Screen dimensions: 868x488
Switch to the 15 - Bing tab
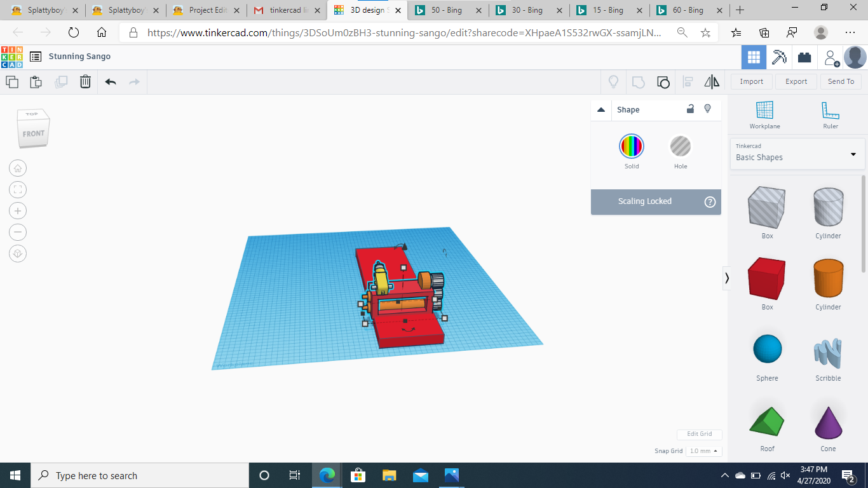(x=609, y=10)
